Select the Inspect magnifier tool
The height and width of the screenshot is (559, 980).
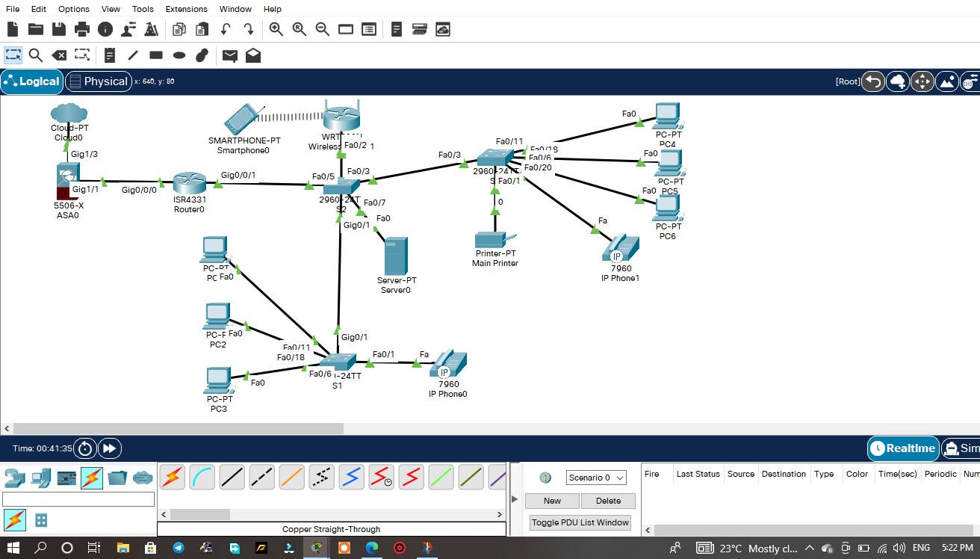click(x=35, y=55)
